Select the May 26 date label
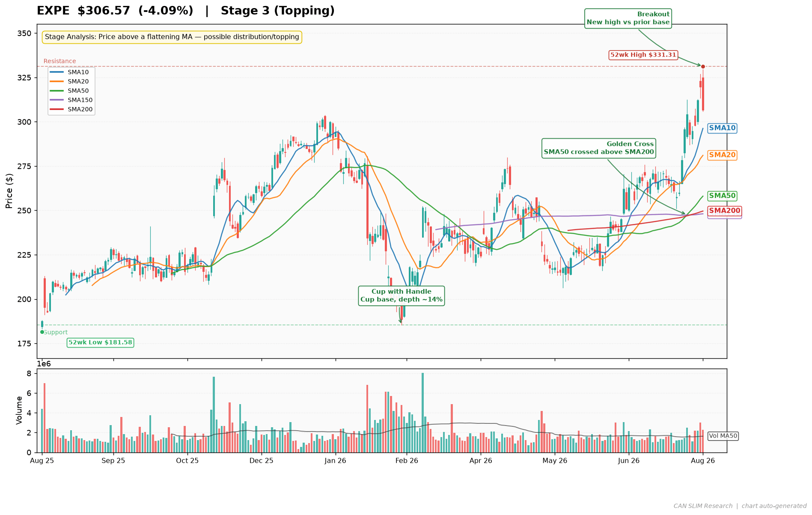This screenshot has height=515, width=812. coord(555,461)
